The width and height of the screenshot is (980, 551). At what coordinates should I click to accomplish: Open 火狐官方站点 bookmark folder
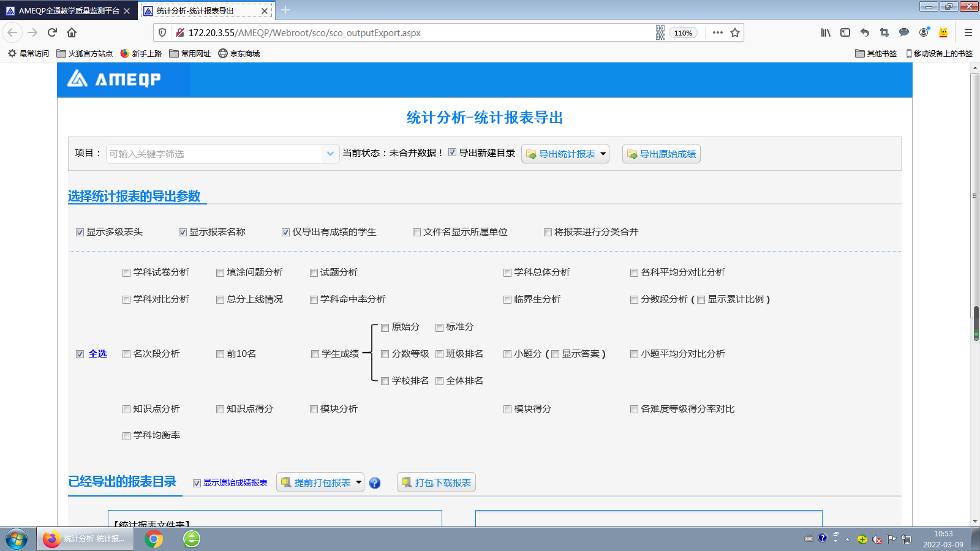pos(85,53)
